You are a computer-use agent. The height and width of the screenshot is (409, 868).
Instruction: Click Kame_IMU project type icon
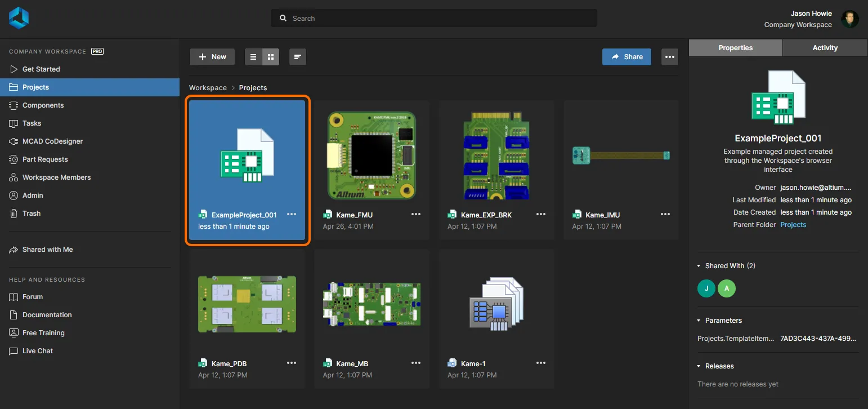577,215
